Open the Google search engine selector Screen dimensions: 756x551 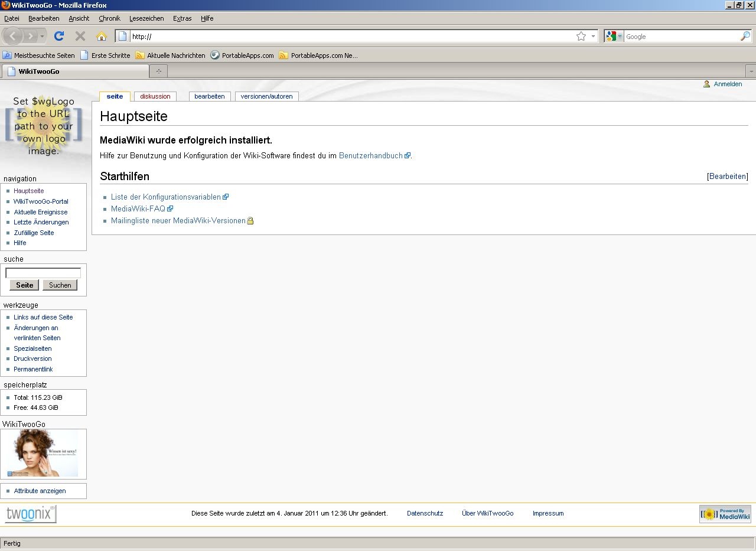(614, 36)
